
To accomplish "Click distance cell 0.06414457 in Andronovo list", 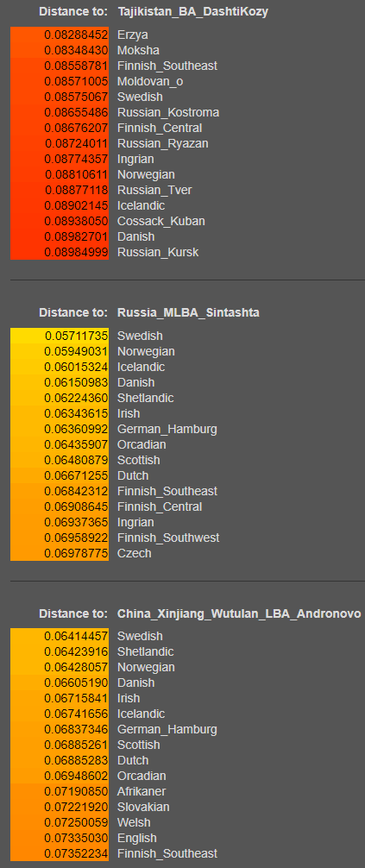I will point(60,637).
